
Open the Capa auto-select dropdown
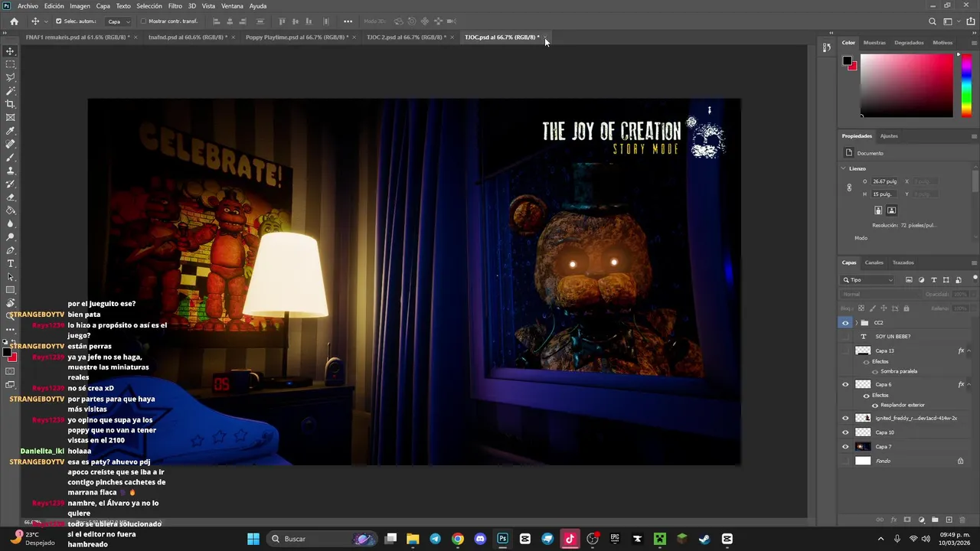point(118,21)
